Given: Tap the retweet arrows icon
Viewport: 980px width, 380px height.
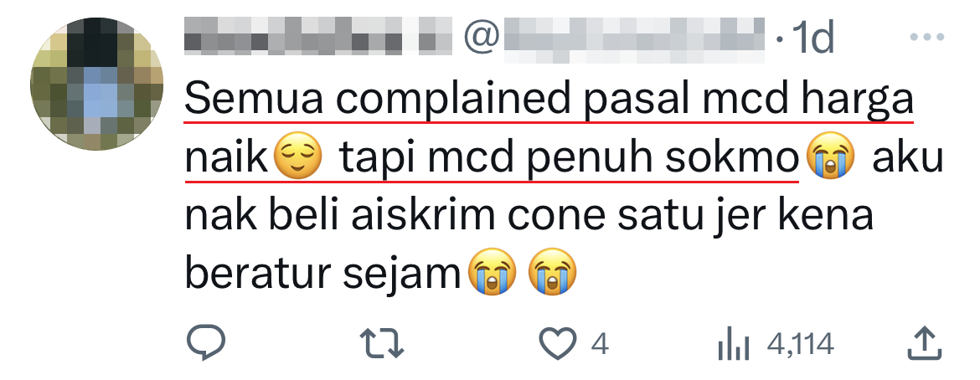Looking at the screenshot, I should point(382,344).
